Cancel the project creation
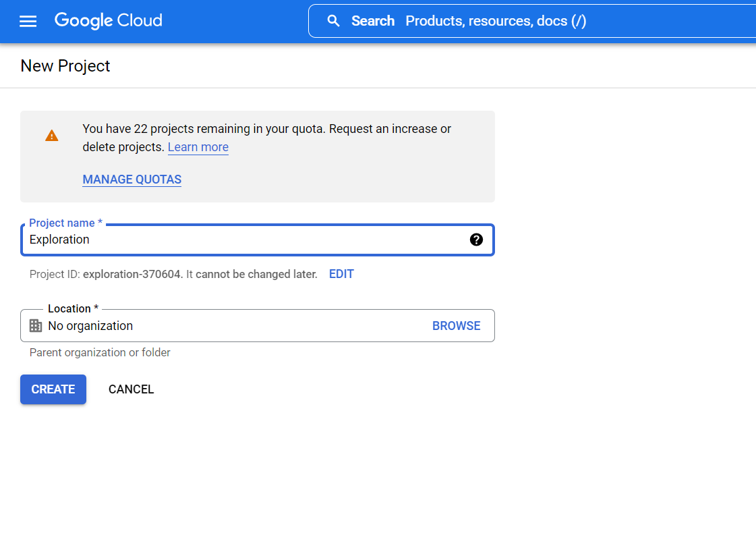Screen dimensions: 756x552 pos(131,389)
